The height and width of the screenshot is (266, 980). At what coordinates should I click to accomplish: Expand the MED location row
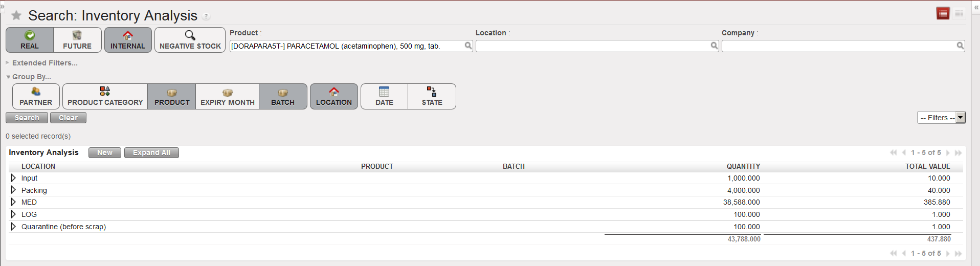13,202
